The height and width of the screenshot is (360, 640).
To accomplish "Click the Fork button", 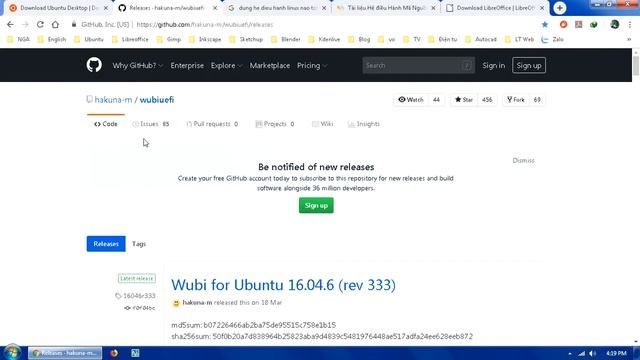I will (x=516, y=100).
